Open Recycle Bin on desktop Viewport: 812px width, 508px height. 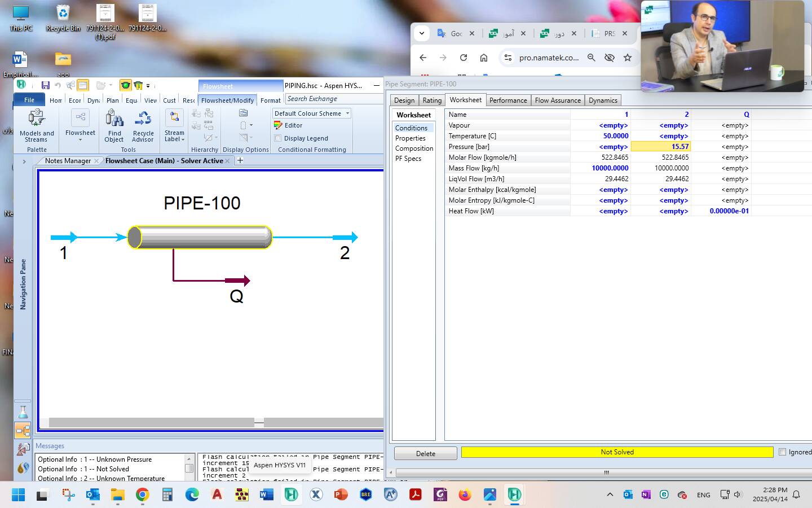[x=63, y=17]
